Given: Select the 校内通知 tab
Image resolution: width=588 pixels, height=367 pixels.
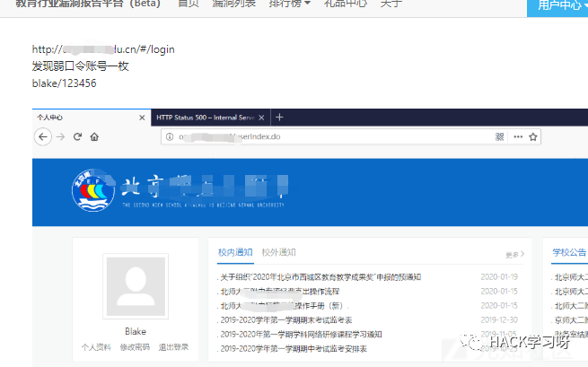Looking at the screenshot, I should (235, 252).
